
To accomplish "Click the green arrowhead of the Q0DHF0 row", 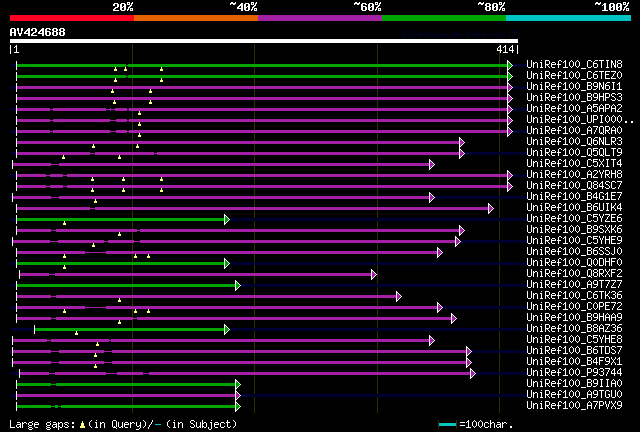I will (227, 264).
